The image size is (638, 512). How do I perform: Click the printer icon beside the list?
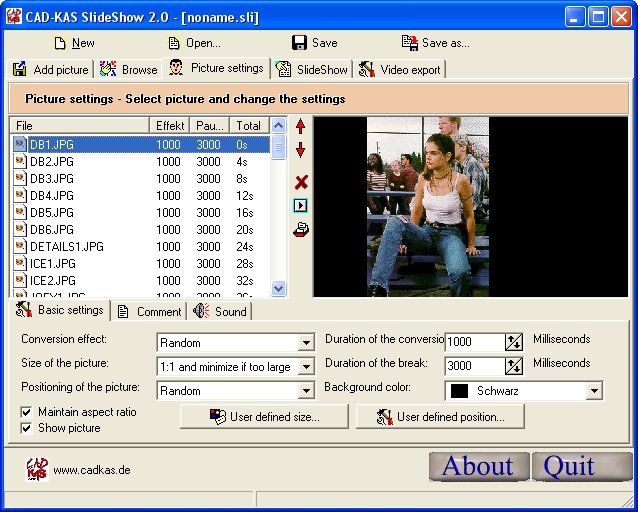tap(301, 229)
